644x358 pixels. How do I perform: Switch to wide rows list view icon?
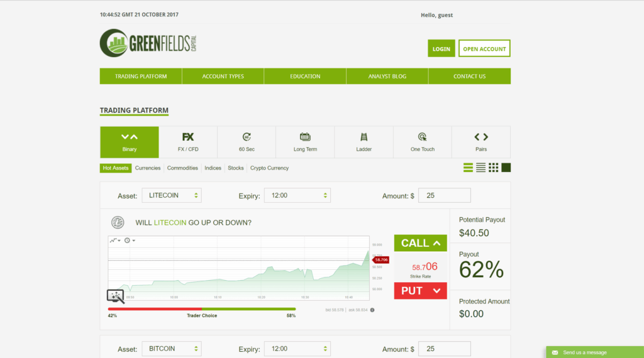coord(468,167)
